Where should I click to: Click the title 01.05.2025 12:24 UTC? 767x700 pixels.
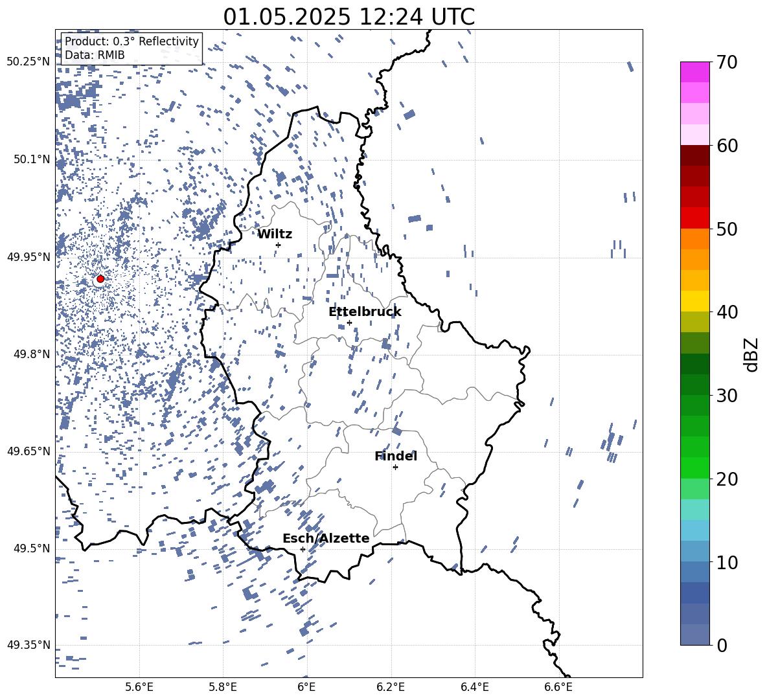coord(349,17)
